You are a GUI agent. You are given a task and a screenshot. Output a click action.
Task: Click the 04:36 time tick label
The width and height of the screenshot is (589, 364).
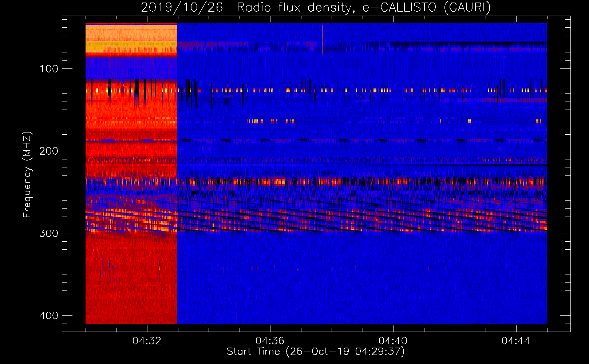pyautogui.click(x=270, y=341)
